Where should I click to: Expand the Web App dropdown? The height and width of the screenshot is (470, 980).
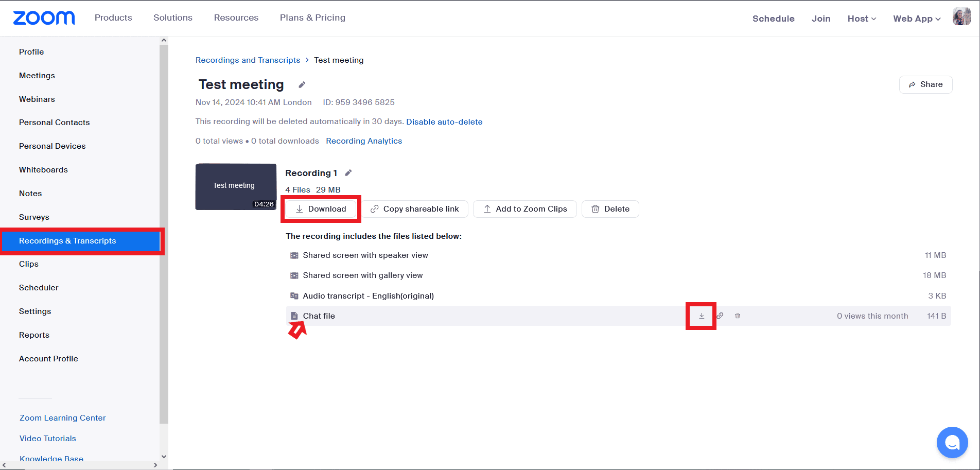pos(916,19)
